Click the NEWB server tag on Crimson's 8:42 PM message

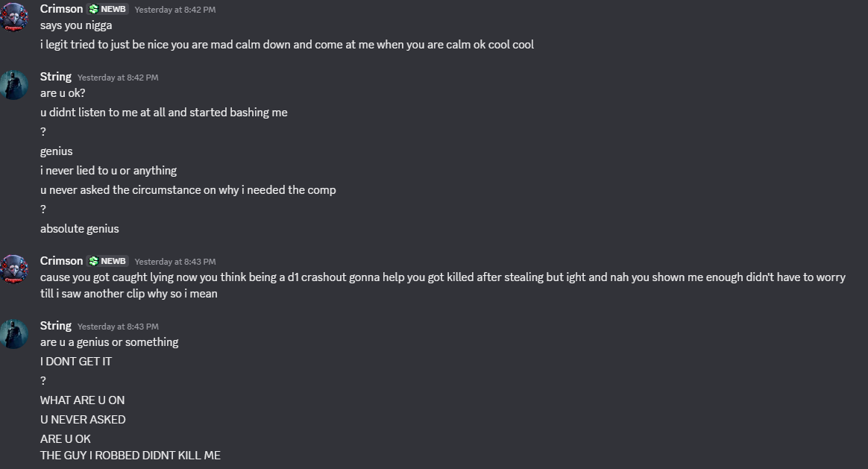(x=108, y=9)
